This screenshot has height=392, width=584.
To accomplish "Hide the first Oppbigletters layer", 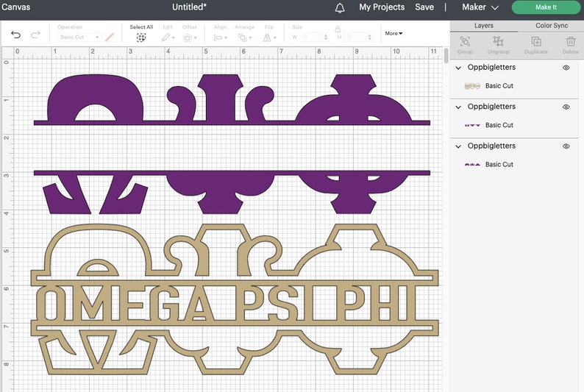I will pos(566,68).
